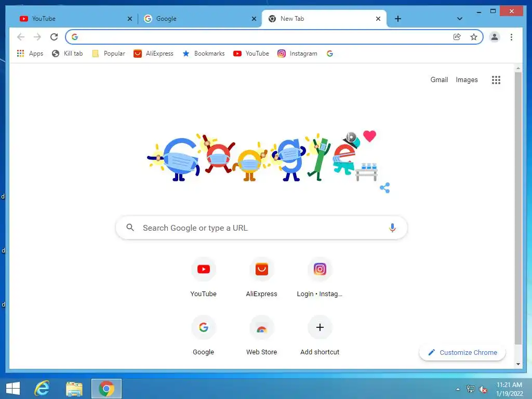Open the Instagram bookmark in bookmarks bar
The width and height of the screenshot is (532, 399).
click(x=297, y=54)
